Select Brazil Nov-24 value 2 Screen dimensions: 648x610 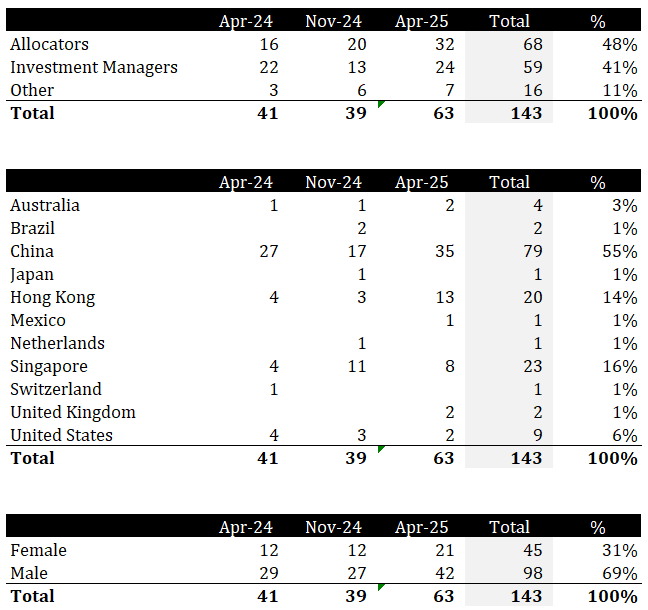pos(362,228)
